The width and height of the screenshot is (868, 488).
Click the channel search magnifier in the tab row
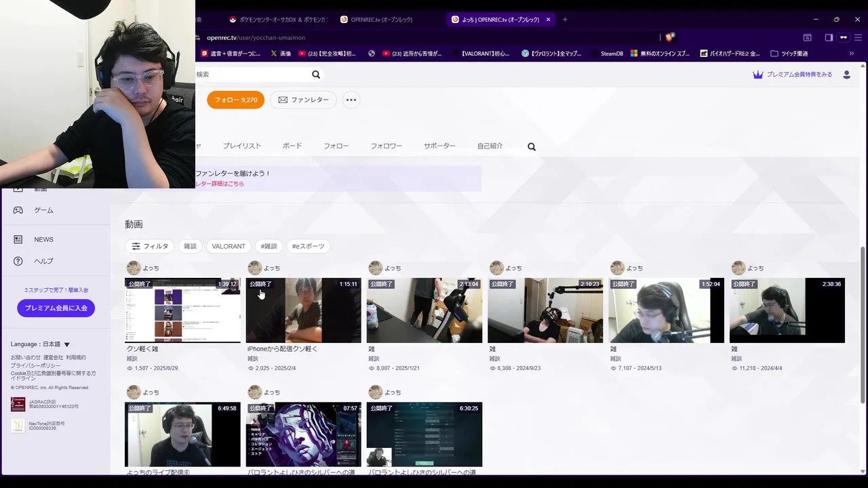(x=532, y=146)
